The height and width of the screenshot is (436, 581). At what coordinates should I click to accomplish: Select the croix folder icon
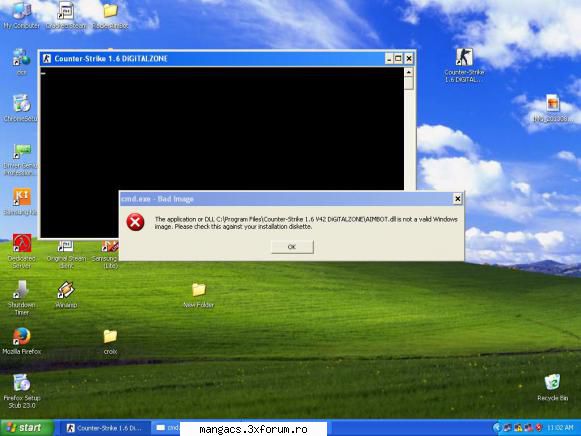[110, 342]
